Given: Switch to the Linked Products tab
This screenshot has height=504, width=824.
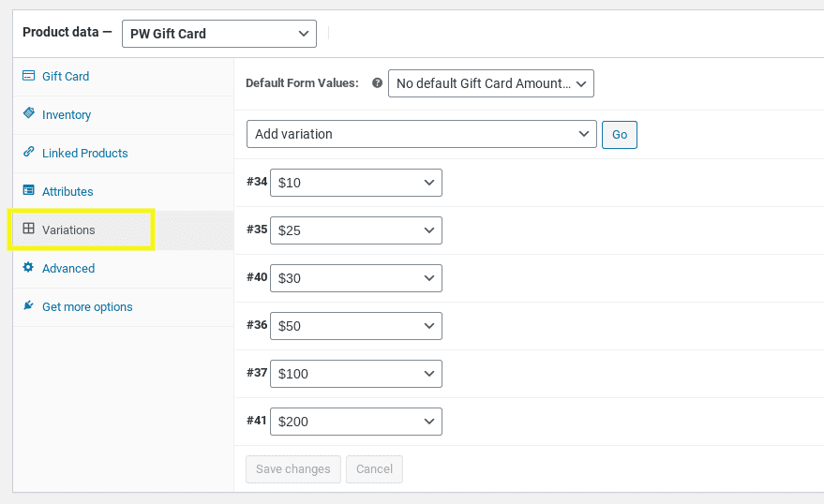Looking at the screenshot, I should [84, 153].
